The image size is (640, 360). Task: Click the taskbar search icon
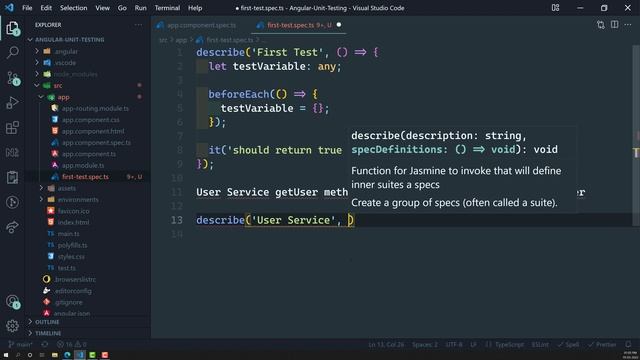[x=18, y=355]
